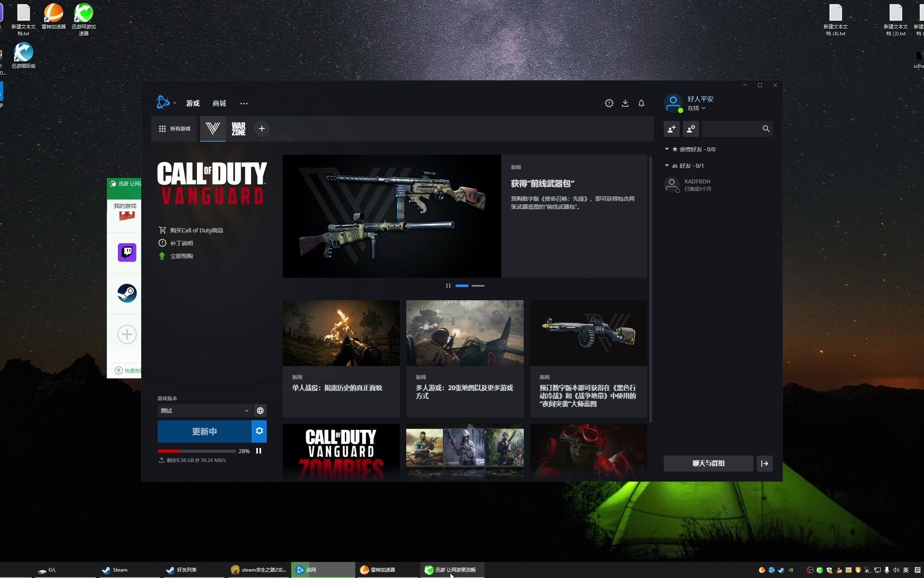Click the globe region icon
The image size is (924, 578).
click(260, 411)
